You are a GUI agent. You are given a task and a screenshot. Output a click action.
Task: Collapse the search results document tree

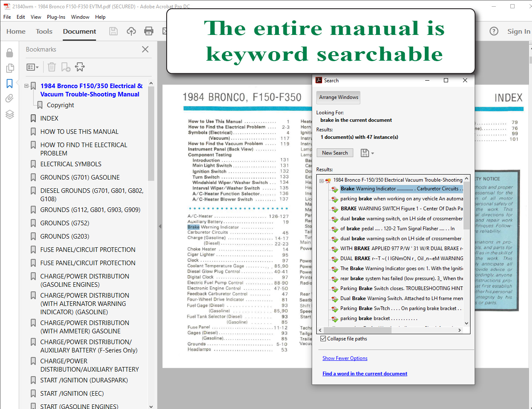pyautogui.click(x=321, y=180)
